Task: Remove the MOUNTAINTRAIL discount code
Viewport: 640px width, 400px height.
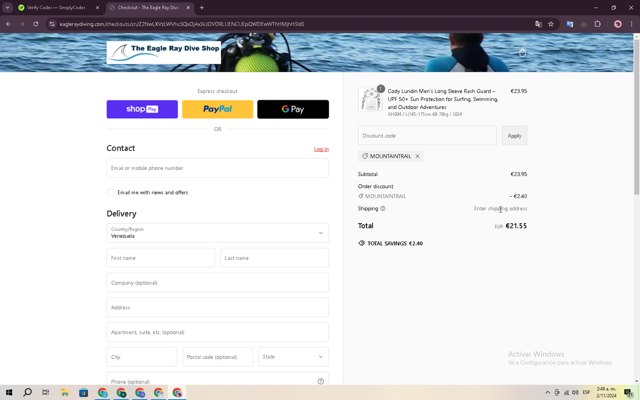Action: tap(418, 156)
